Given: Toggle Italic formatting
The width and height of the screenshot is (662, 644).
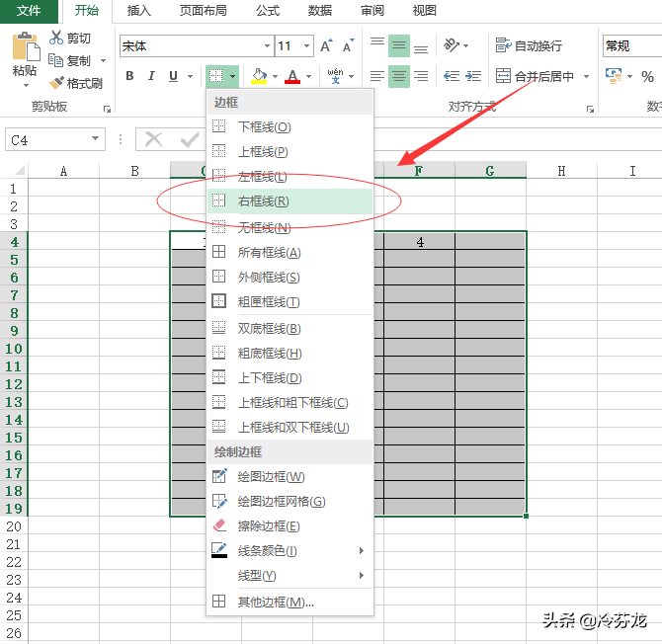Looking at the screenshot, I should point(151,76).
